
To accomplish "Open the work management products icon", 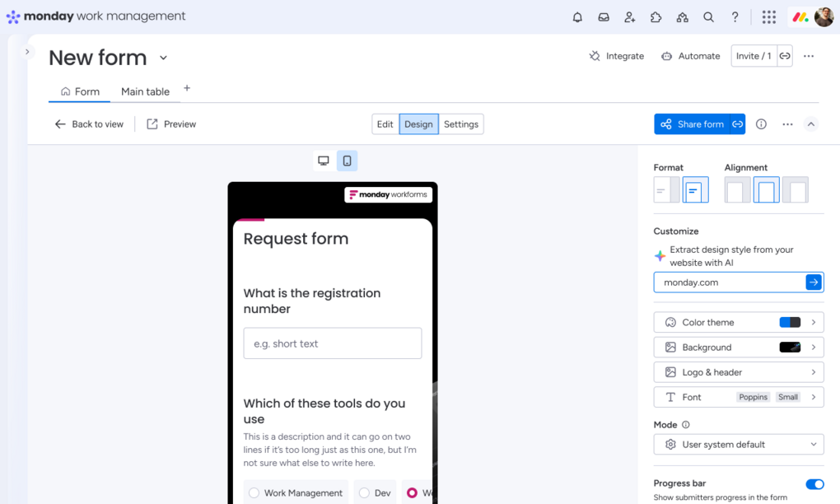I will (x=682, y=16).
